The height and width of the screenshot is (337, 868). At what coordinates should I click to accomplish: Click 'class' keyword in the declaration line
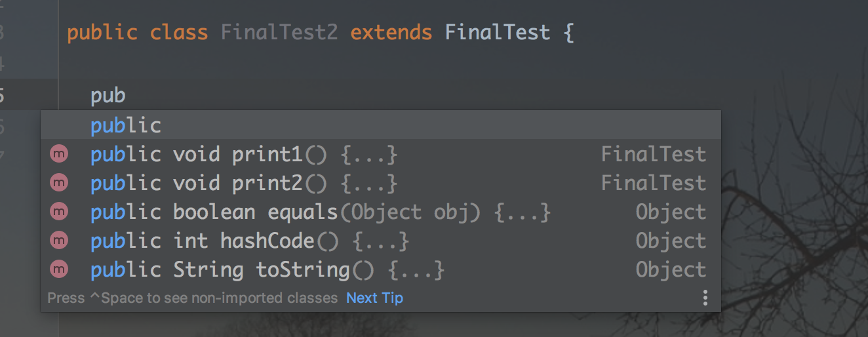179,32
